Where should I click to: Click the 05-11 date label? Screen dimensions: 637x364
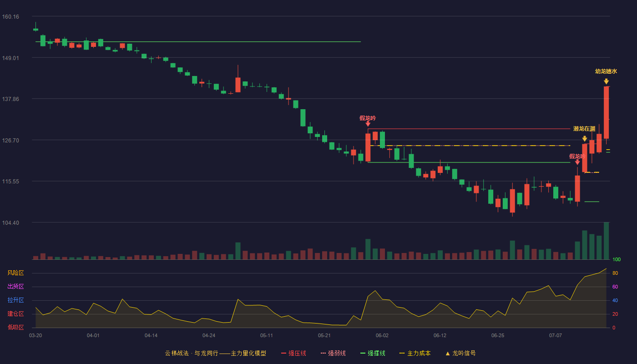point(267,335)
